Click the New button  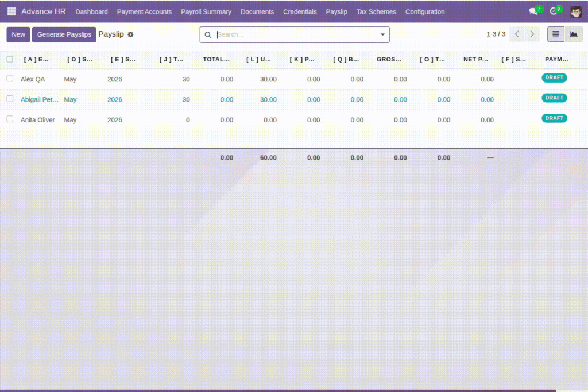pos(18,34)
